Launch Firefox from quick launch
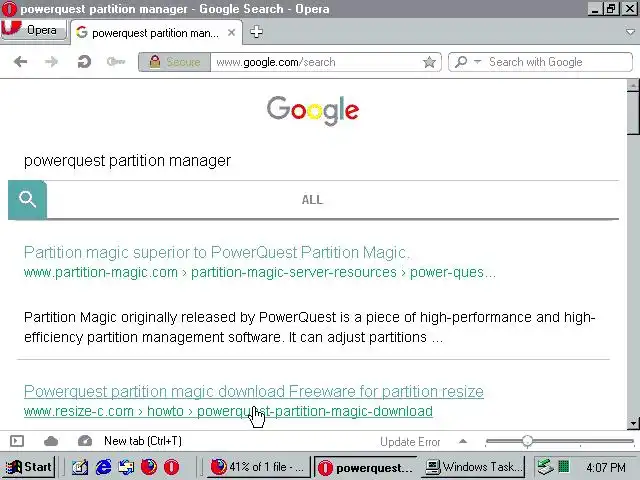This screenshot has width=640, height=480. pos(149,467)
